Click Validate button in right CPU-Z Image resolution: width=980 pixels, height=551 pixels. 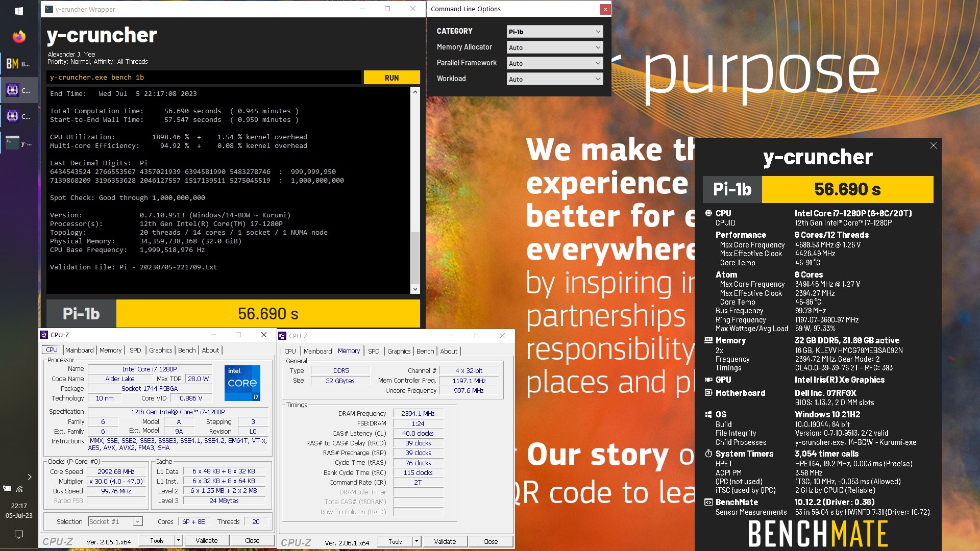coord(445,541)
